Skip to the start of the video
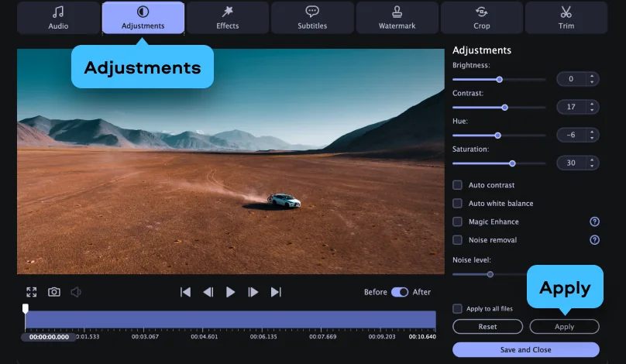The image size is (626, 364). pos(185,292)
